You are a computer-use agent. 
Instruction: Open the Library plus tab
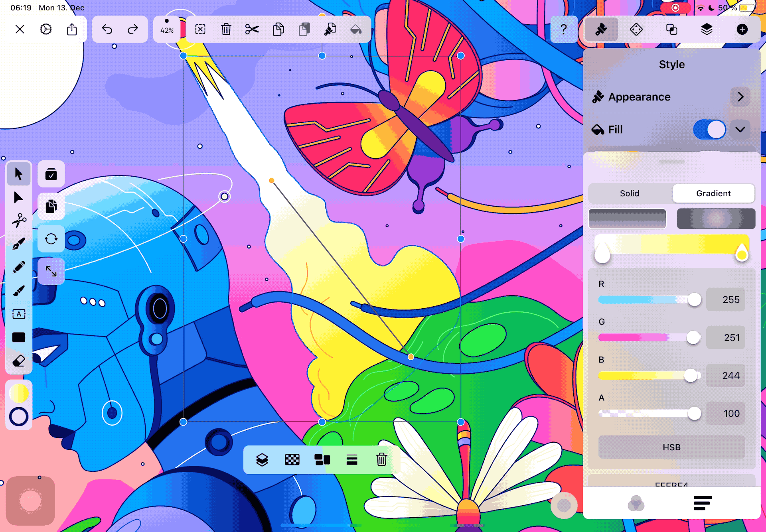coord(742,30)
